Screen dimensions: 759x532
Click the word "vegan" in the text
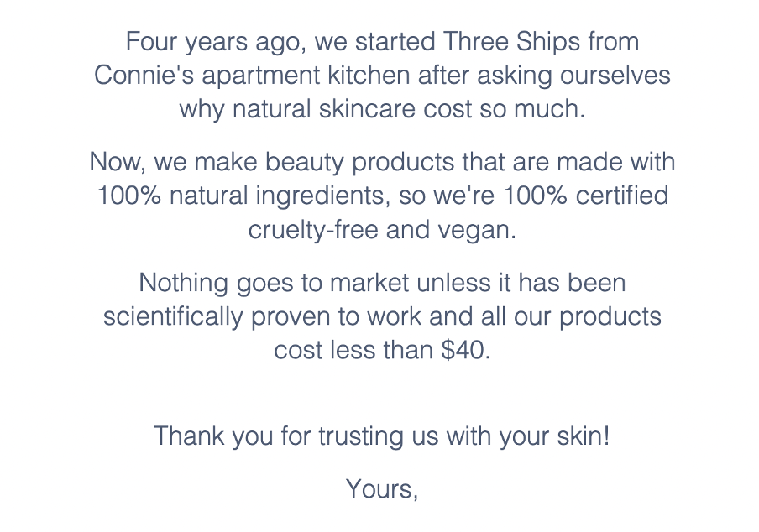[482, 229]
